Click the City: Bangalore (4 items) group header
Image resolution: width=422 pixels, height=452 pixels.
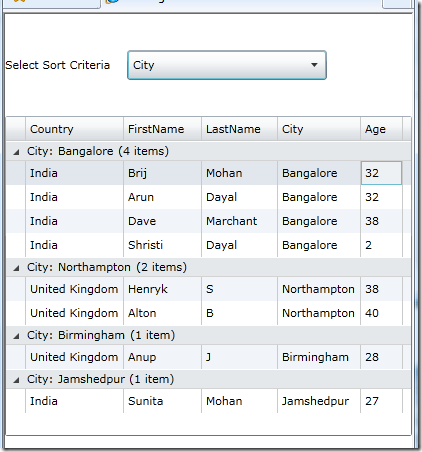pos(208,151)
